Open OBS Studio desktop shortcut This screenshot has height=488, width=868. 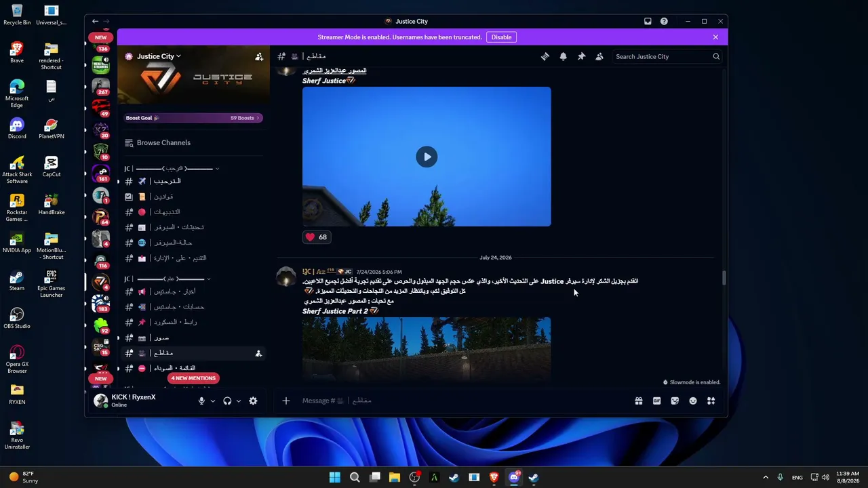(17, 318)
